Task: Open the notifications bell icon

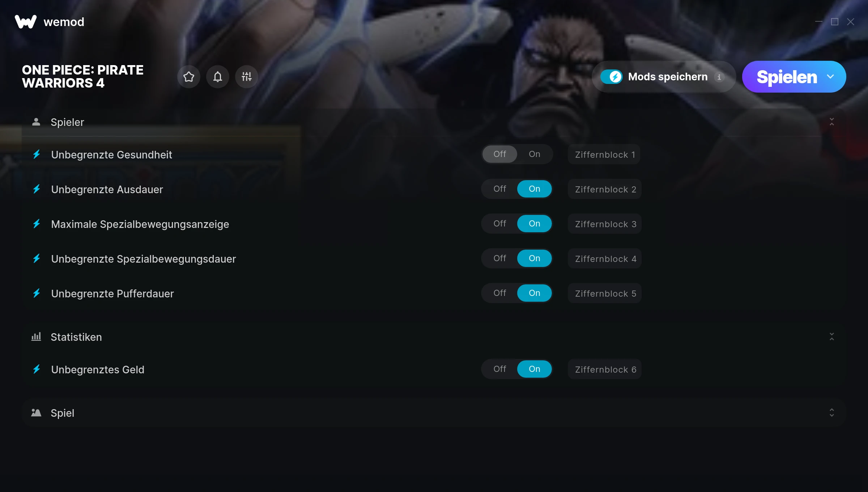Action: [218, 77]
